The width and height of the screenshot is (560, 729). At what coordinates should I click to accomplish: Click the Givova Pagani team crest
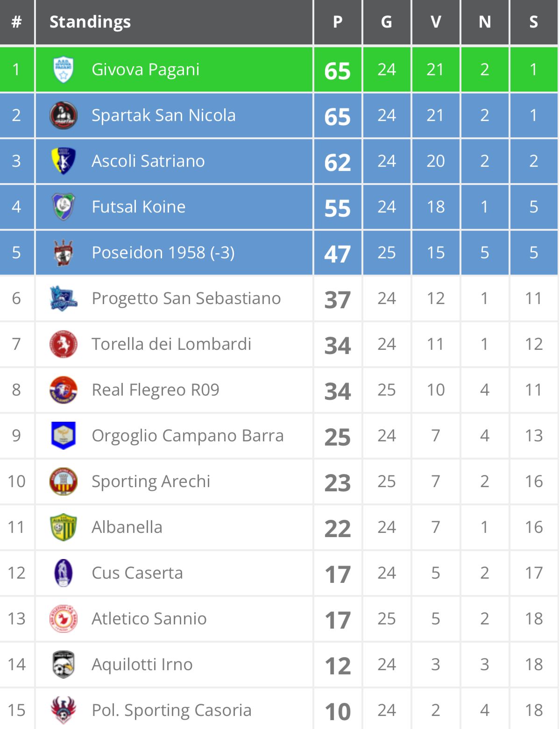(x=64, y=70)
